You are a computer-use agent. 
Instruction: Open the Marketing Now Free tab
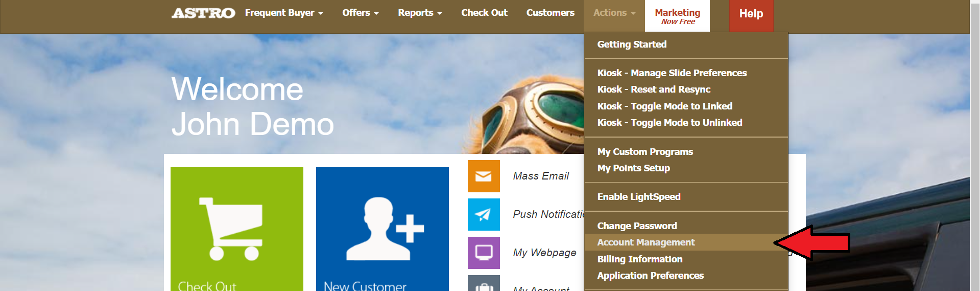point(677,16)
